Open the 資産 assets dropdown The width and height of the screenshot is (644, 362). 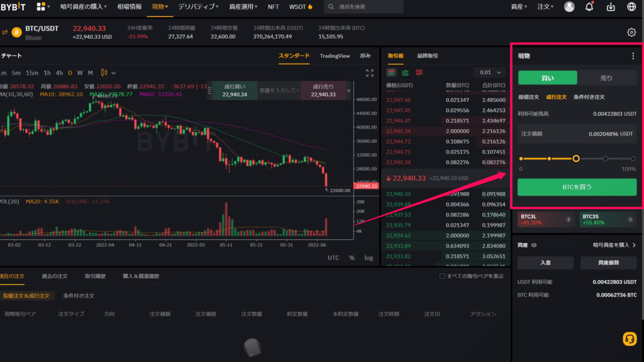519,6
